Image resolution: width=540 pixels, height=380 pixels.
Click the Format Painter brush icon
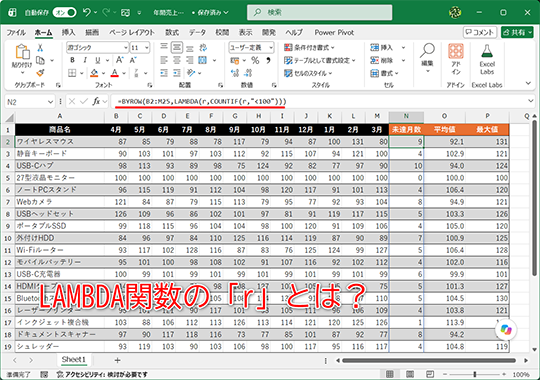40,73
